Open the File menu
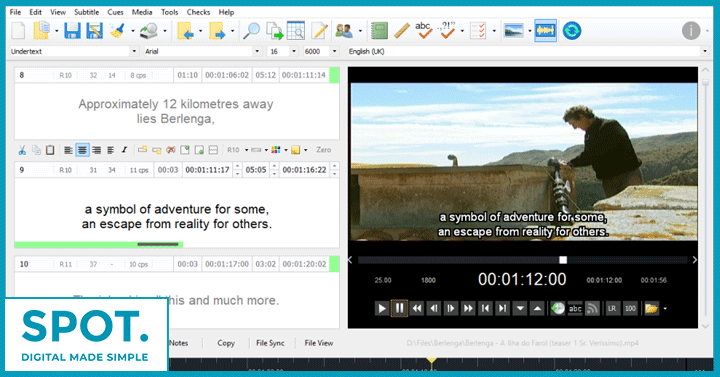This screenshot has width=720, height=377. click(15, 12)
